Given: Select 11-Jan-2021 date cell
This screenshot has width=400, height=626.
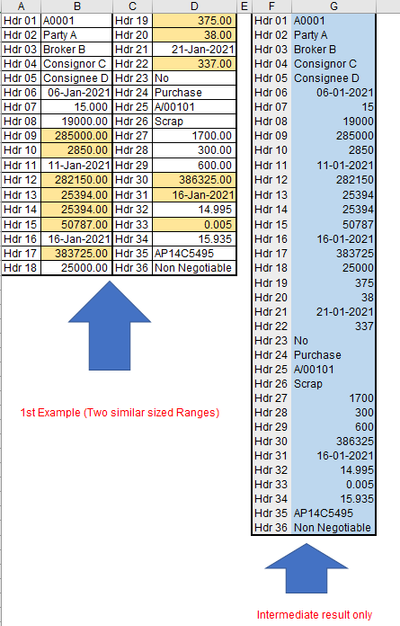Looking at the screenshot, I should [77, 165].
